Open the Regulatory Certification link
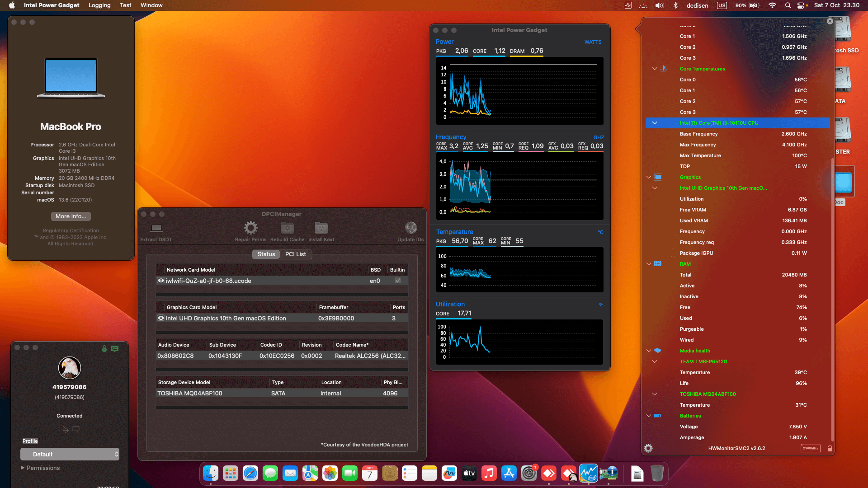This screenshot has height=488, width=868. tap(71, 230)
